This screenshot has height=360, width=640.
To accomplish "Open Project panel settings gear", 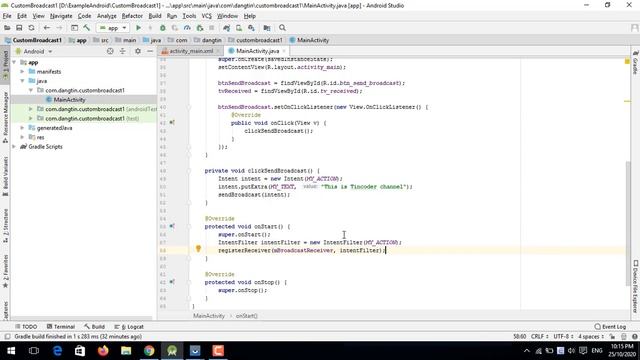I will pyautogui.click(x=138, y=51).
